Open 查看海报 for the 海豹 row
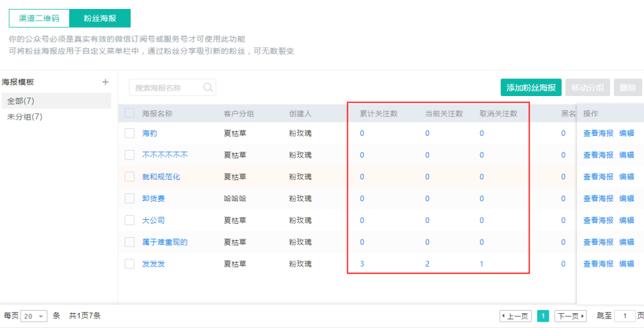Screen dimensions: 644x328 [598, 133]
